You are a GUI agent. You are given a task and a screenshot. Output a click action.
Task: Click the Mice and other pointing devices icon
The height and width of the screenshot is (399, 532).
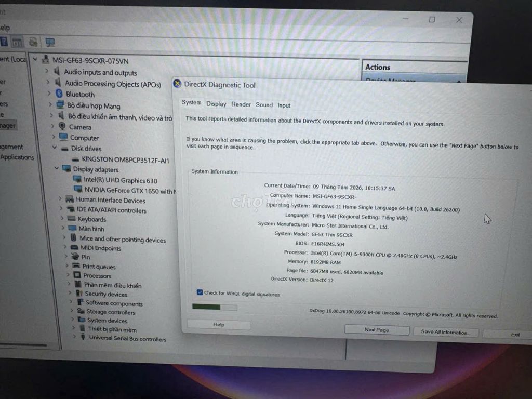[73, 237]
